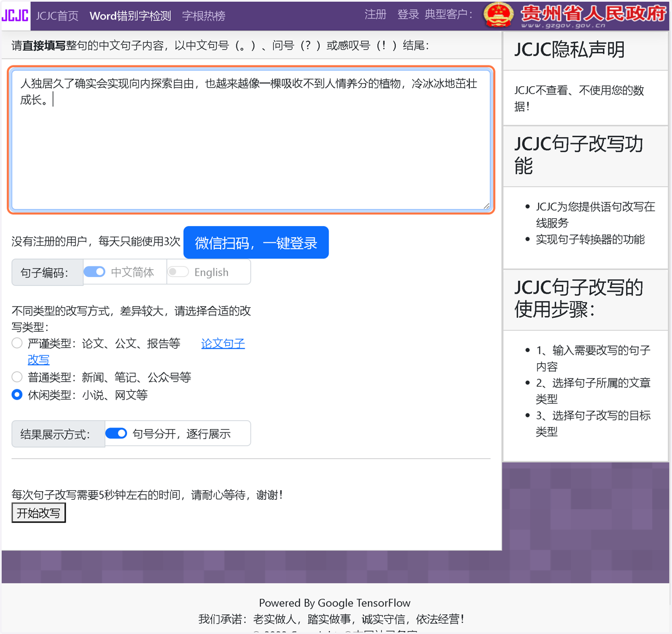The image size is (672, 634).
Task: Go to 注册 registration page
Action: (x=375, y=15)
